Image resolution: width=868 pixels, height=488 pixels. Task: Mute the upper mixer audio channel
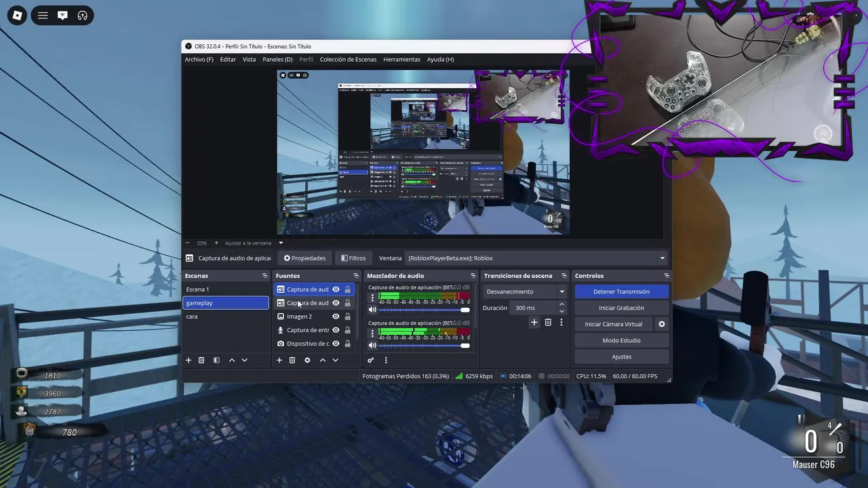pyautogui.click(x=372, y=310)
